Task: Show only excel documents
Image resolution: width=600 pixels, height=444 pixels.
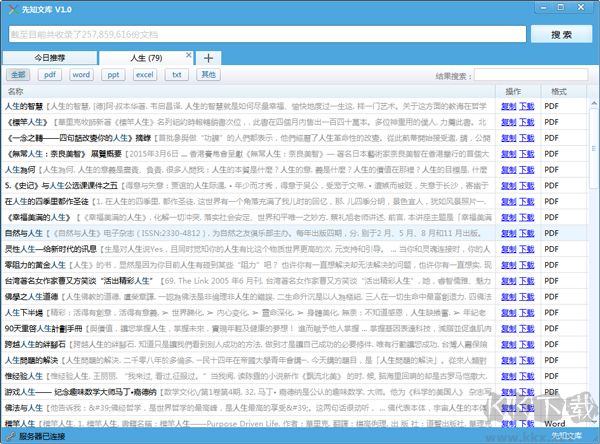Action: [145, 75]
